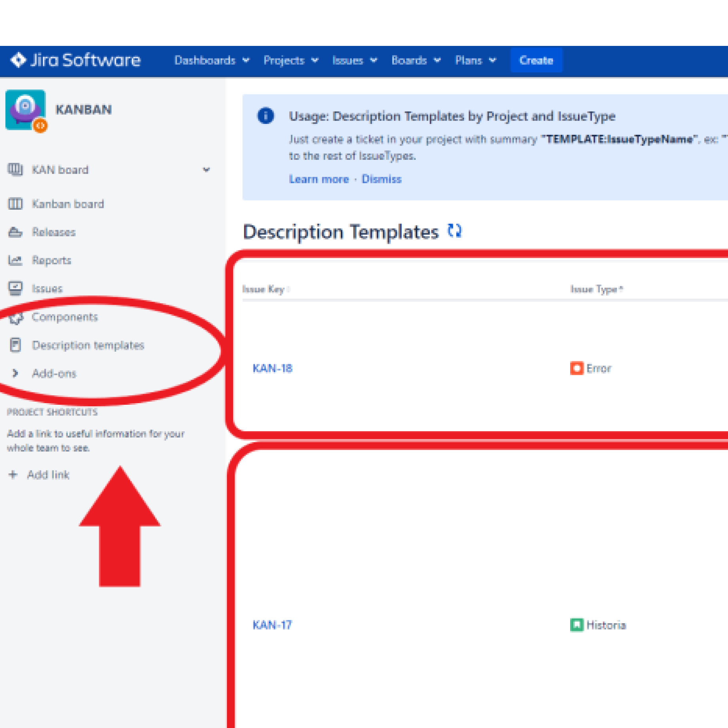Click the Issues monitor icon in sidebar
Viewport: 728px width, 728px height.
point(15,288)
